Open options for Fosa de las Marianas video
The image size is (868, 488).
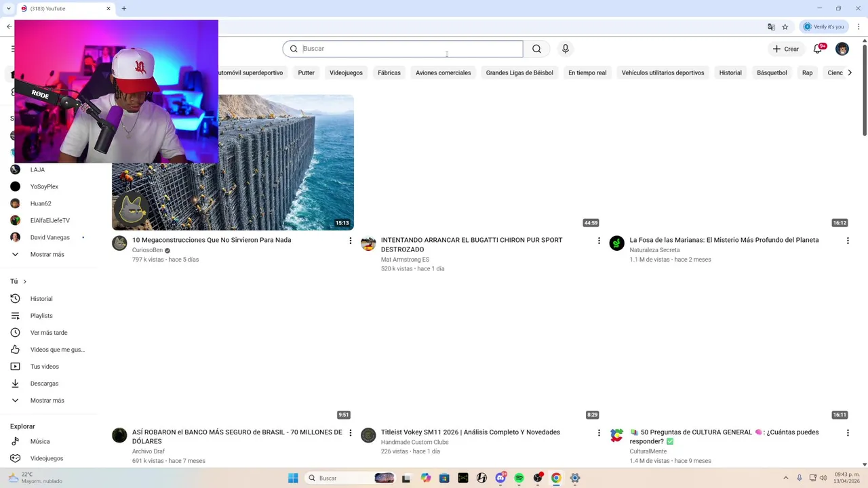(848, 241)
